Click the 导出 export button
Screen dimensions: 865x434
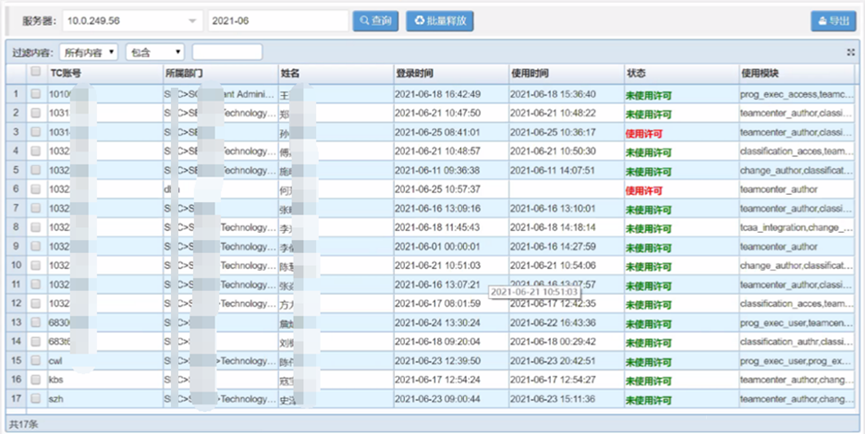[833, 21]
